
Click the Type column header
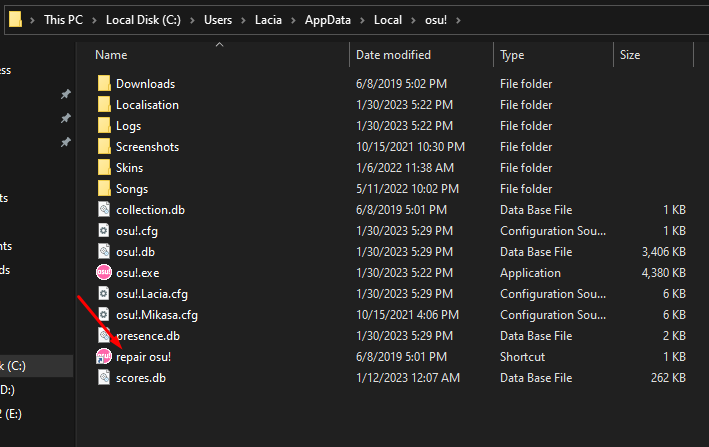coord(512,55)
